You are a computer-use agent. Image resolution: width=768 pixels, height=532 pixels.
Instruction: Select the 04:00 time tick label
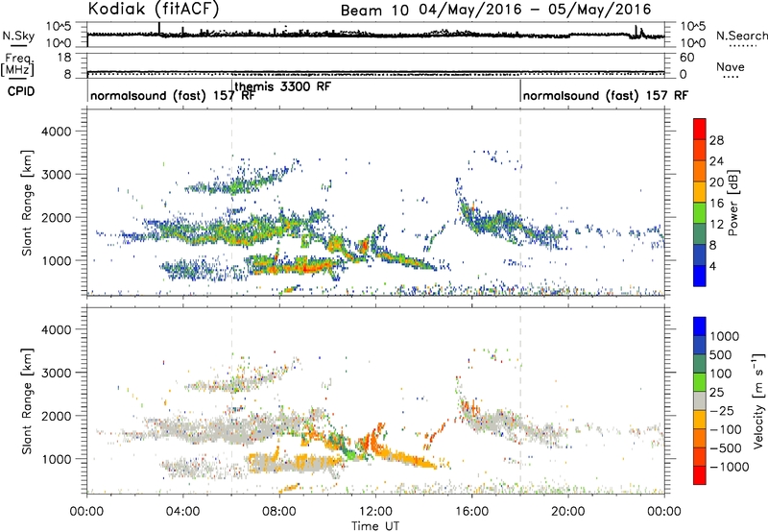182,512
